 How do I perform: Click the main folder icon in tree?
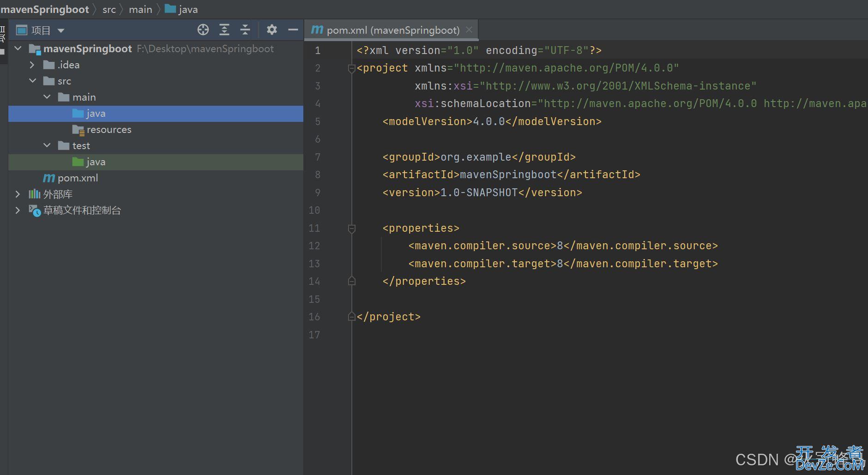pos(64,97)
